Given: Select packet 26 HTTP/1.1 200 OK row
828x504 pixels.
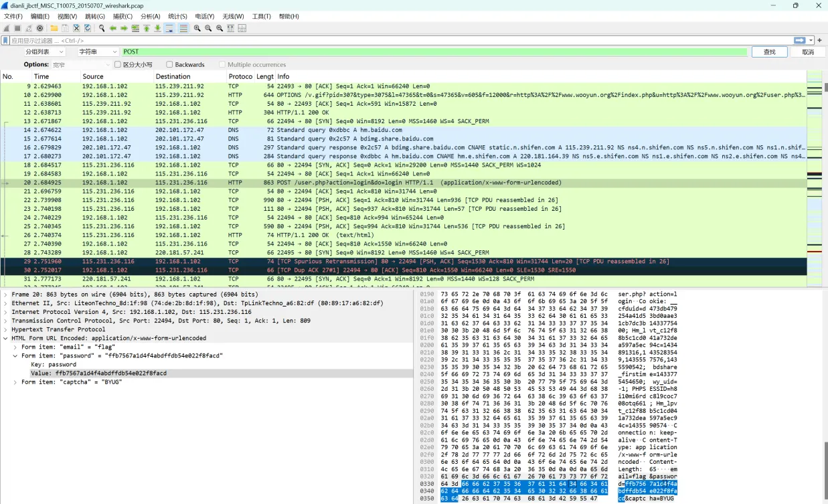Looking at the screenshot, I should (403, 235).
